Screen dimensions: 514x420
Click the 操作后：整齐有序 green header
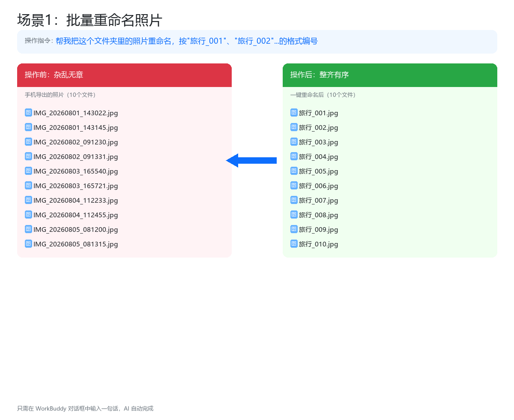pos(390,75)
